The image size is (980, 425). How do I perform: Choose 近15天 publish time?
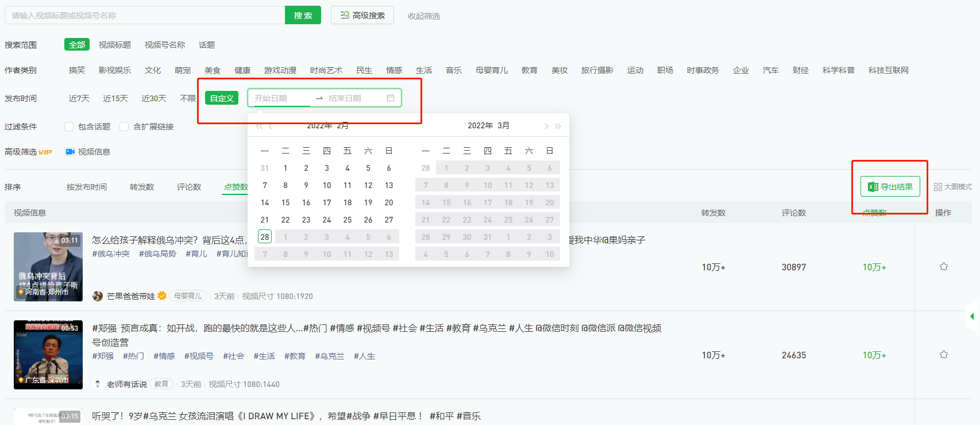click(x=115, y=98)
